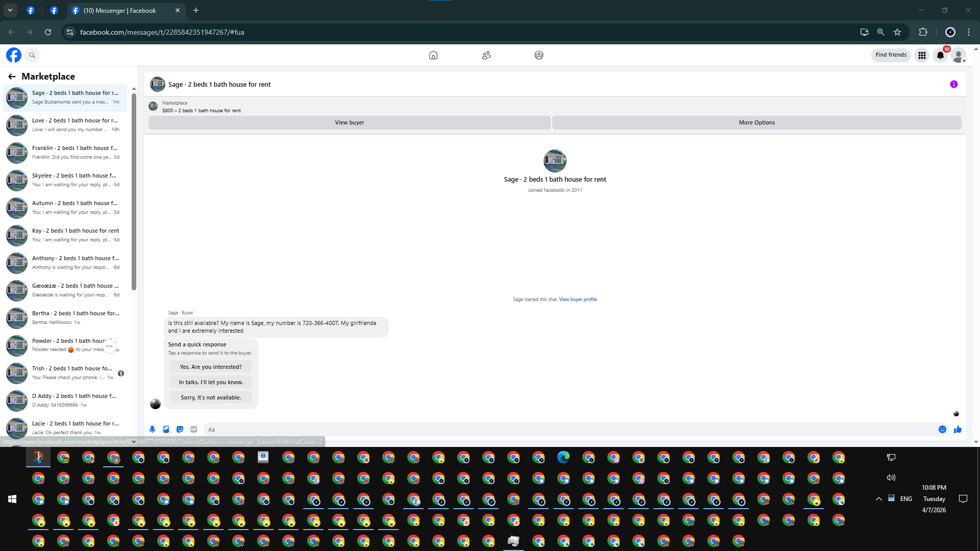Open site information icon in address bar
The height and width of the screenshot is (551, 980).
[70, 32]
